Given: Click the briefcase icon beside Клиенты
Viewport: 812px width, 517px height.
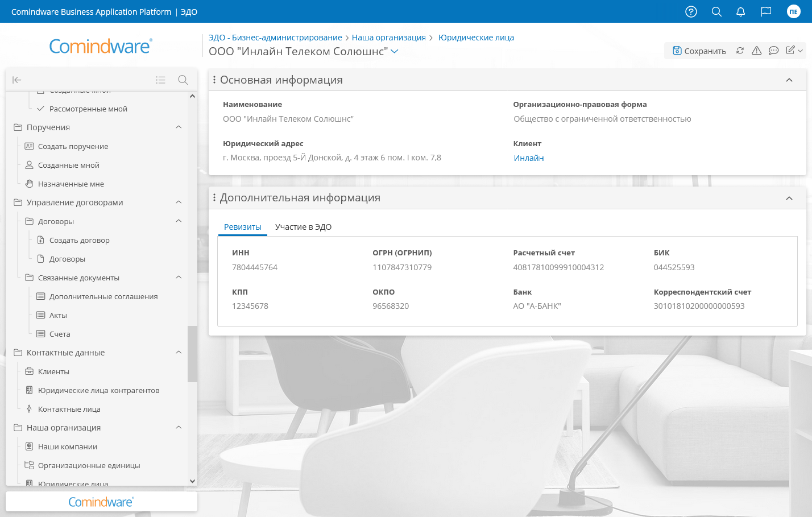Looking at the screenshot, I should pyautogui.click(x=29, y=371).
